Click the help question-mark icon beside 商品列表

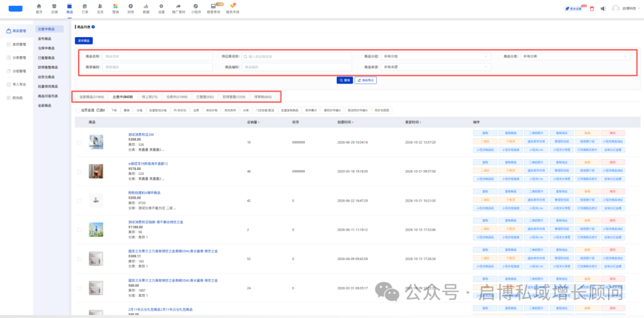[93, 27]
